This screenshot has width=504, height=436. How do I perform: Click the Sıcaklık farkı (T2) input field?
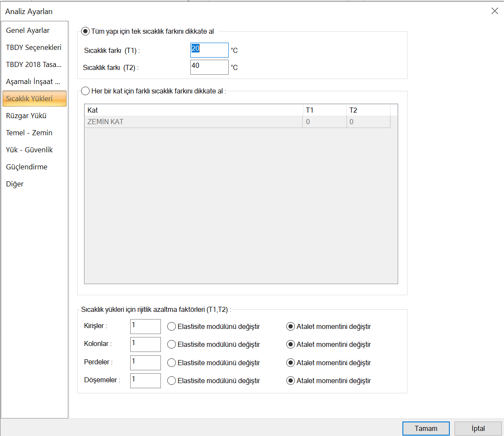click(x=209, y=67)
